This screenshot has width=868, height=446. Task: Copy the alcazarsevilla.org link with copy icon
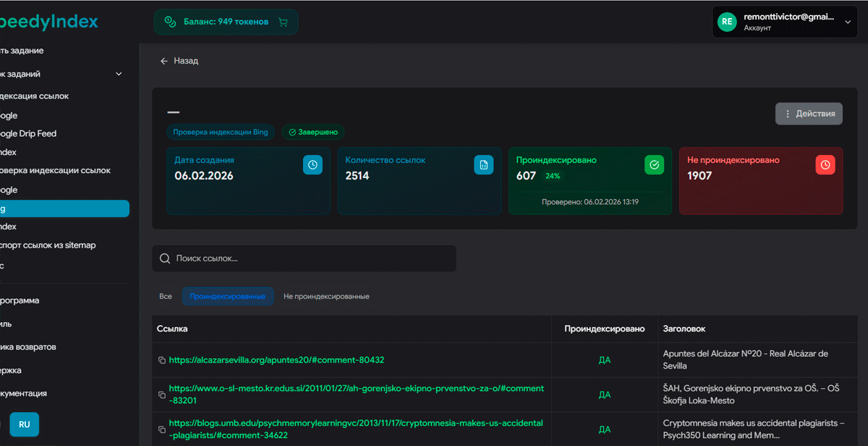[x=162, y=361]
